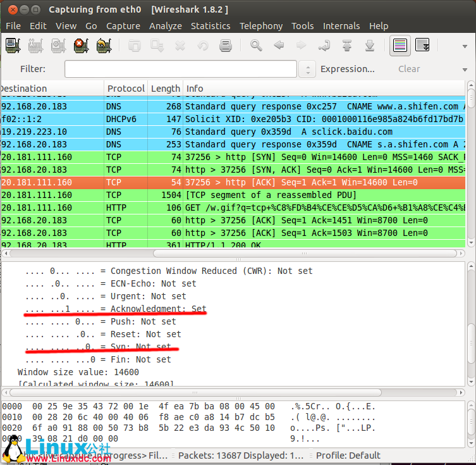Screen dimensions: 476x465
Task: Select the HTTP GET /w.gif packet row
Action: [233, 208]
